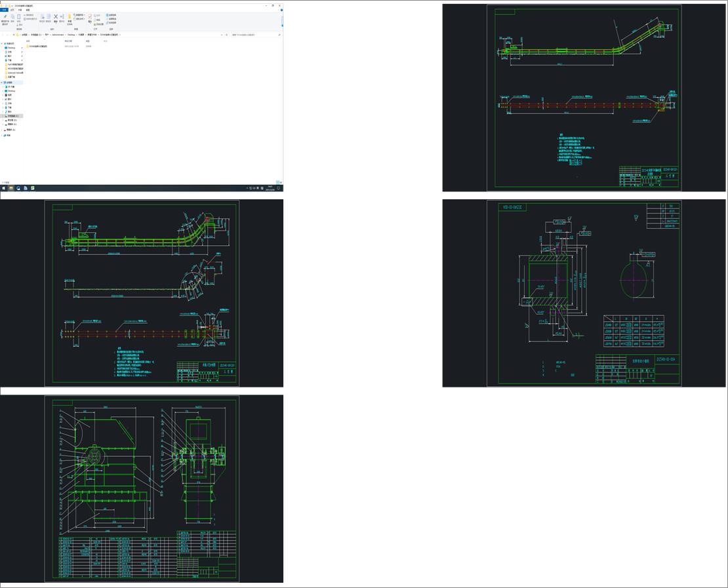The width and height of the screenshot is (728, 588).
Task: Click the Name column header
Action: click(x=28, y=41)
